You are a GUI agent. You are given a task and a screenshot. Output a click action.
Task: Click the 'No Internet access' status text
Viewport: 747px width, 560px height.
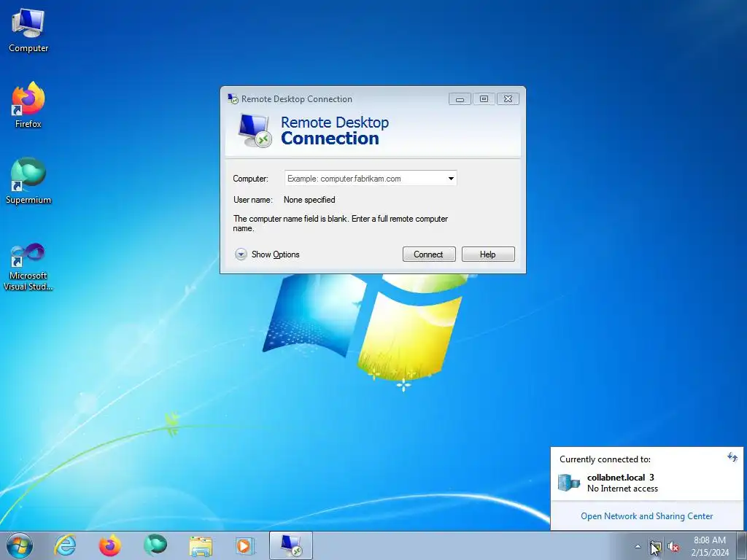point(622,489)
